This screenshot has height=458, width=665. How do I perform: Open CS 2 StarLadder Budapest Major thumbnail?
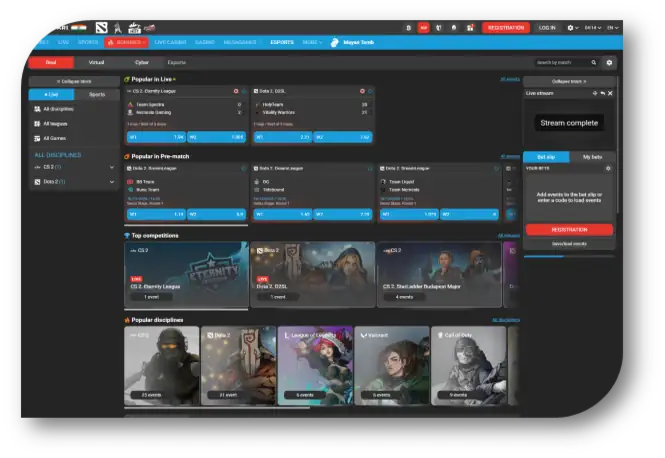(439, 274)
